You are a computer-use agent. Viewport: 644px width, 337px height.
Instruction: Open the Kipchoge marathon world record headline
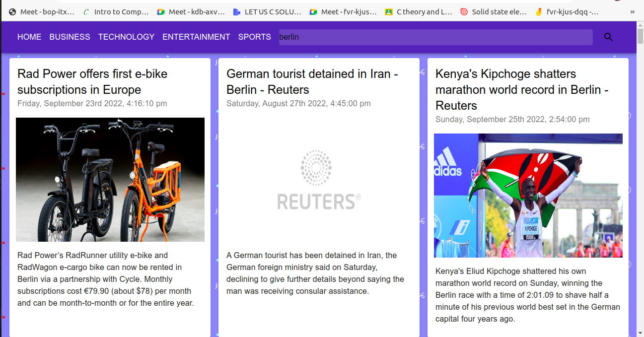[x=522, y=90]
